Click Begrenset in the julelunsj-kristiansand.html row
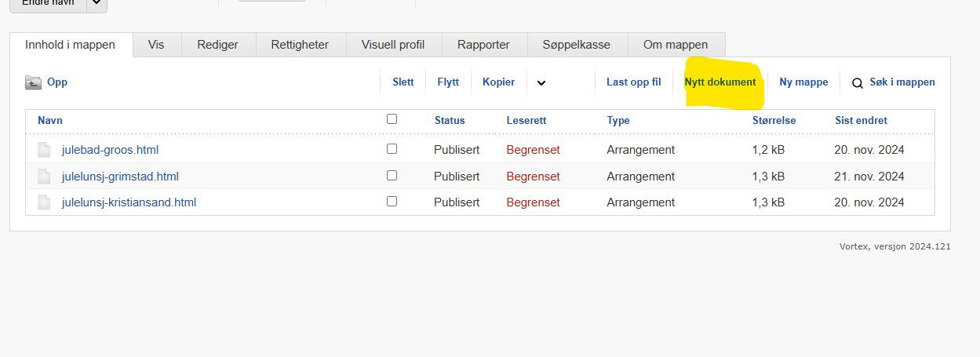This screenshot has width=980, height=357. [x=534, y=202]
